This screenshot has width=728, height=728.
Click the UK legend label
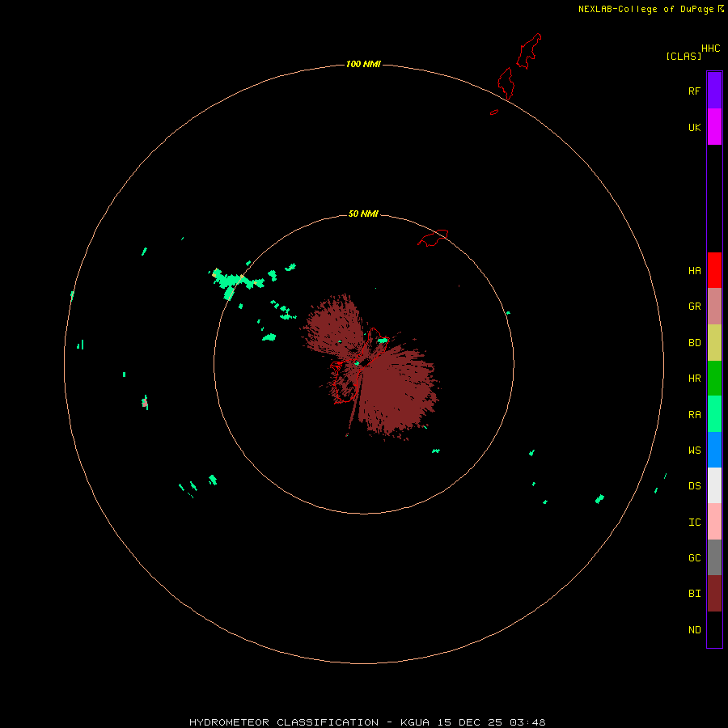(694, 128)
